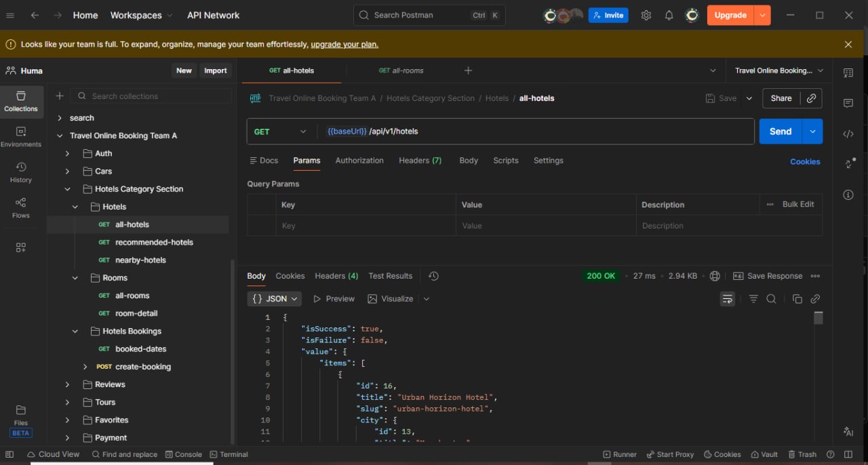
Task: Open Postman settings via the gear icon
Action: [x=646, y=15]
